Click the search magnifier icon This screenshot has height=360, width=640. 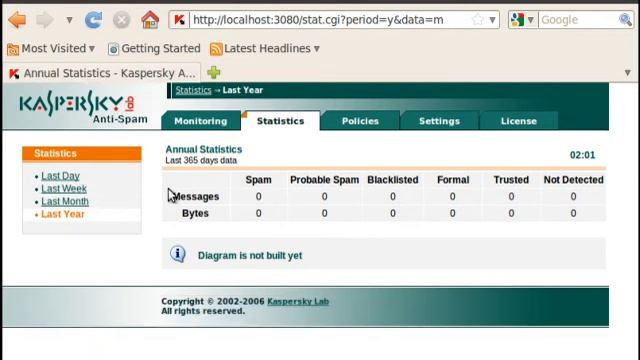pyautogui.click(x=625, y=20)
